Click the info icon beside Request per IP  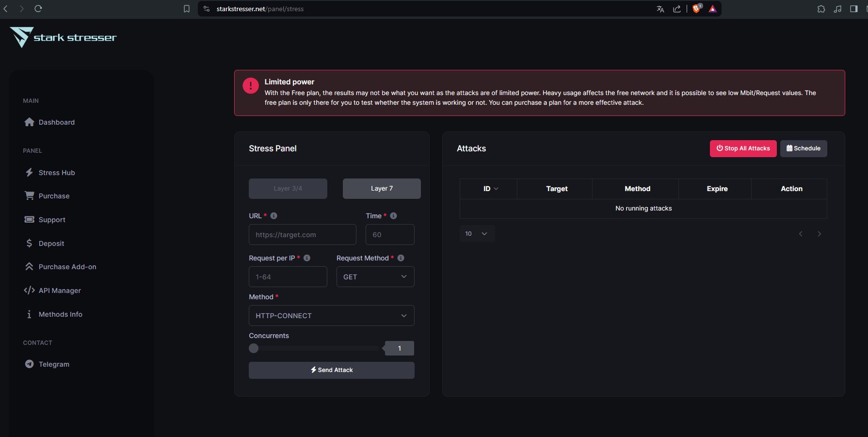[307, 258]
